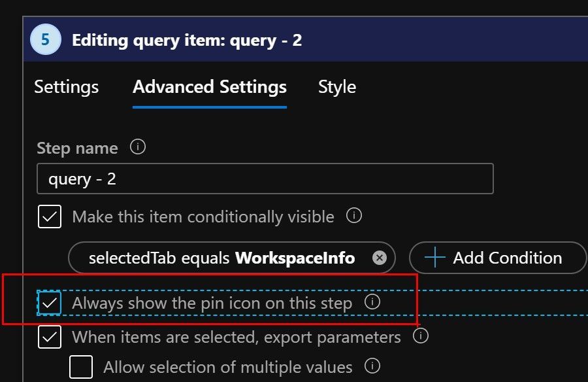The width and height of the screenshot is (588, 382).
Task: Uncheck Make this item conditionally visible
Action: tap(50, 217)
